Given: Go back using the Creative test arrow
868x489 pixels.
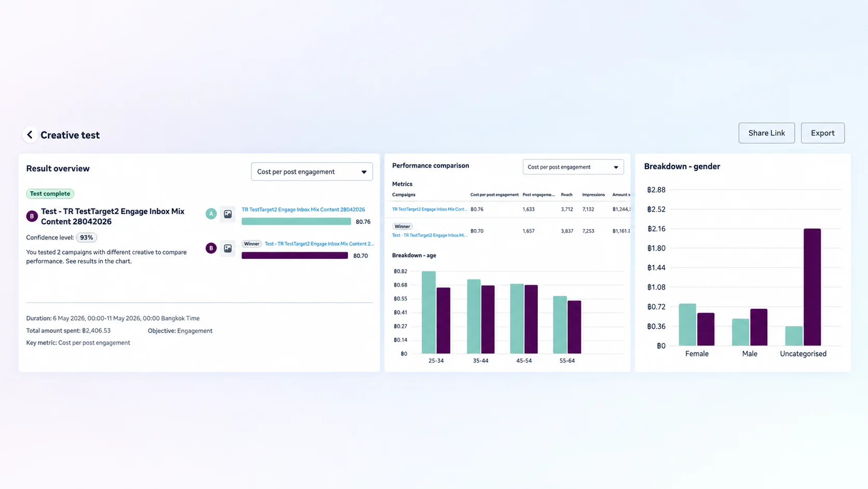Looking at the screenshot, I should pos(30,135).
